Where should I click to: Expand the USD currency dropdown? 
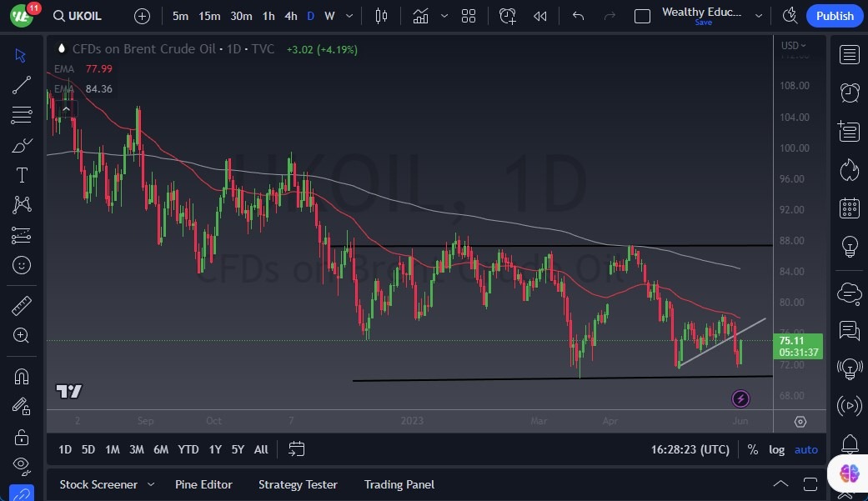(792, 46)
